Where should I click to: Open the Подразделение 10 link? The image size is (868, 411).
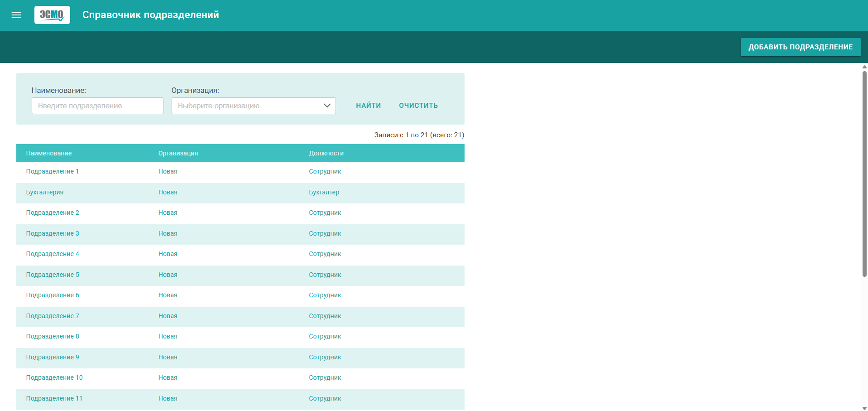(54, 377)
